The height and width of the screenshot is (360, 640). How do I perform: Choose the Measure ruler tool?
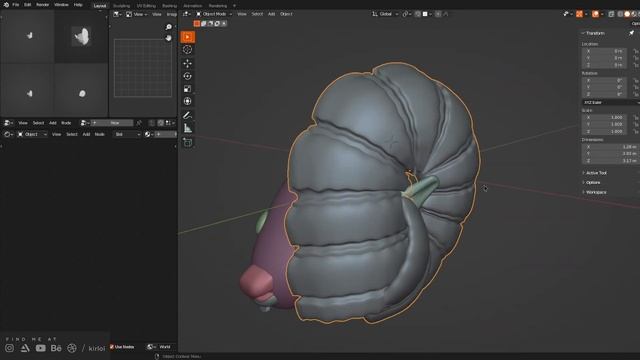point(188,129)
